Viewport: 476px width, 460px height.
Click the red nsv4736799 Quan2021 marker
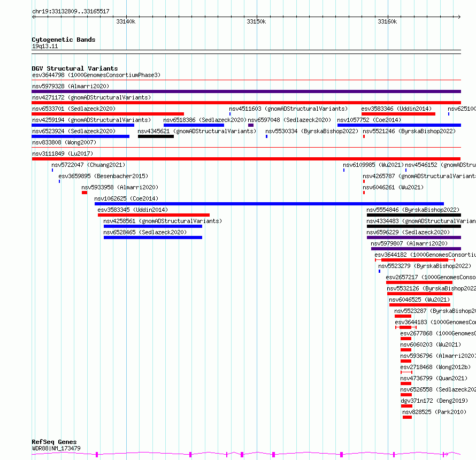click(x=406, y=384)
